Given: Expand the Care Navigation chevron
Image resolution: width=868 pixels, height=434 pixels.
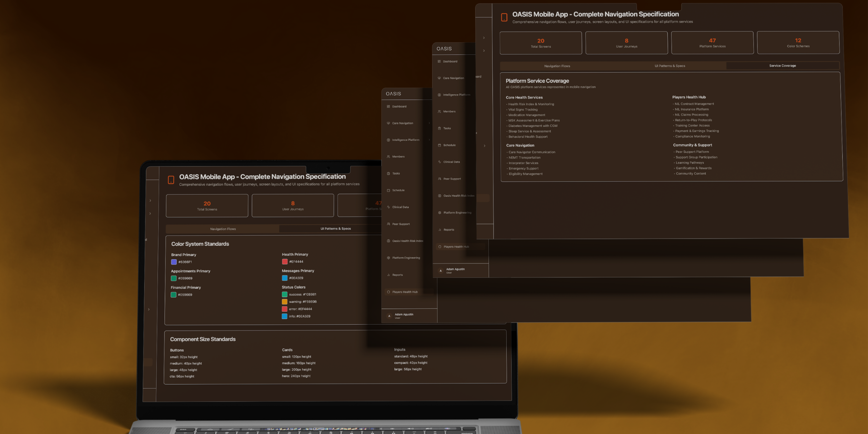Looking at the screenshot, I should pos(429,123).
